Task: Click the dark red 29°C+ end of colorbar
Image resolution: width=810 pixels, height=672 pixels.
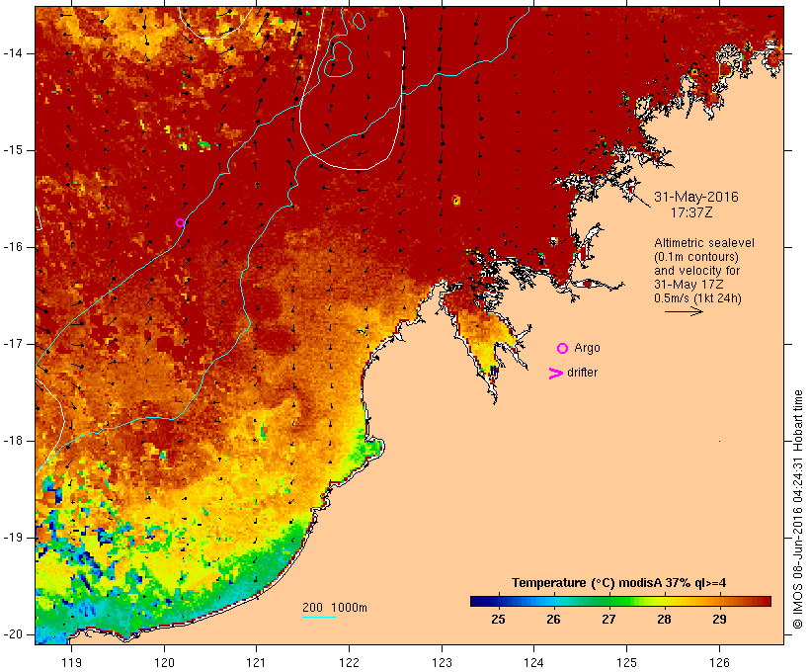Action: click(761, 601)
